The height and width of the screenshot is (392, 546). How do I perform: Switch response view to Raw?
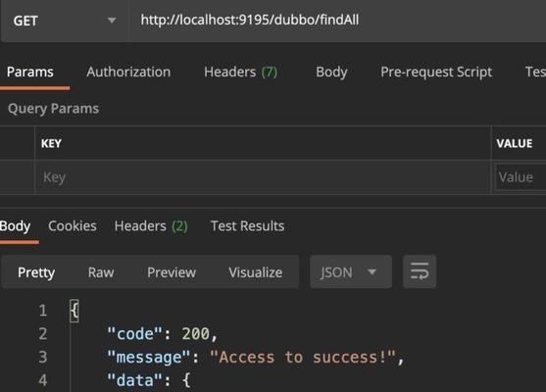pos(101,272)
